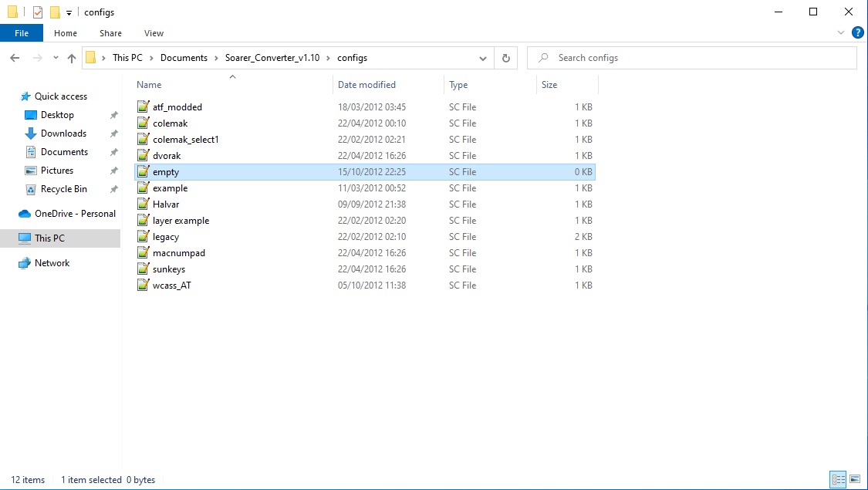868x490 pixels.
Task: Click the refresh icon beside the address bar
Action: point(505,57)
